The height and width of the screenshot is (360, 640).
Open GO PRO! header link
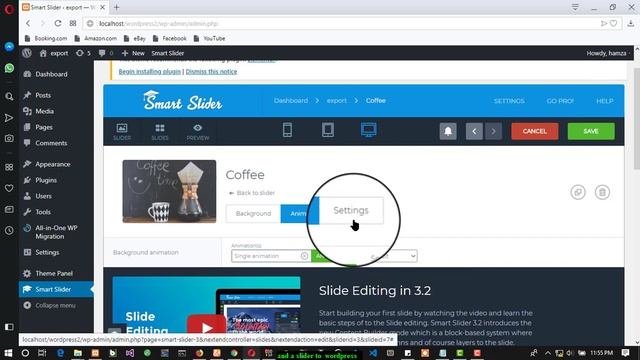click(x=560, y=101)
